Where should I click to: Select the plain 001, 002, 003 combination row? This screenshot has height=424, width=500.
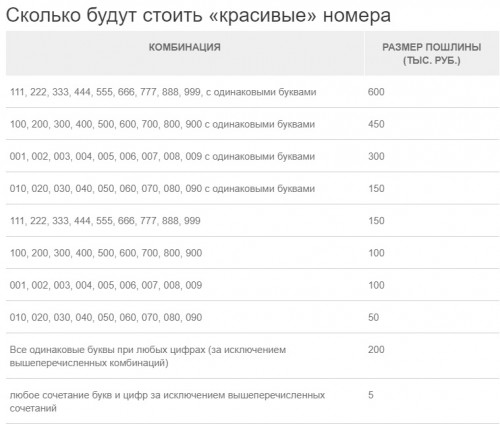[x=252, y=285]
